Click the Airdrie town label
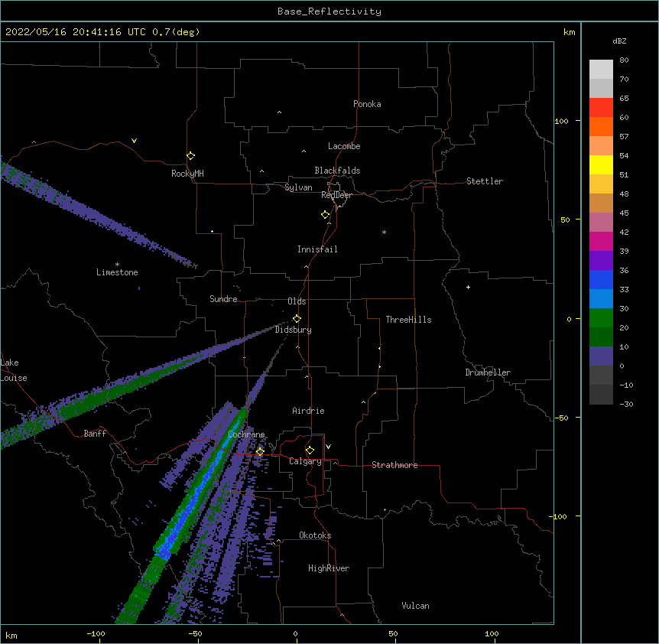Image resolution: width=659 pixels, height=644 pixels. point(308,411)
